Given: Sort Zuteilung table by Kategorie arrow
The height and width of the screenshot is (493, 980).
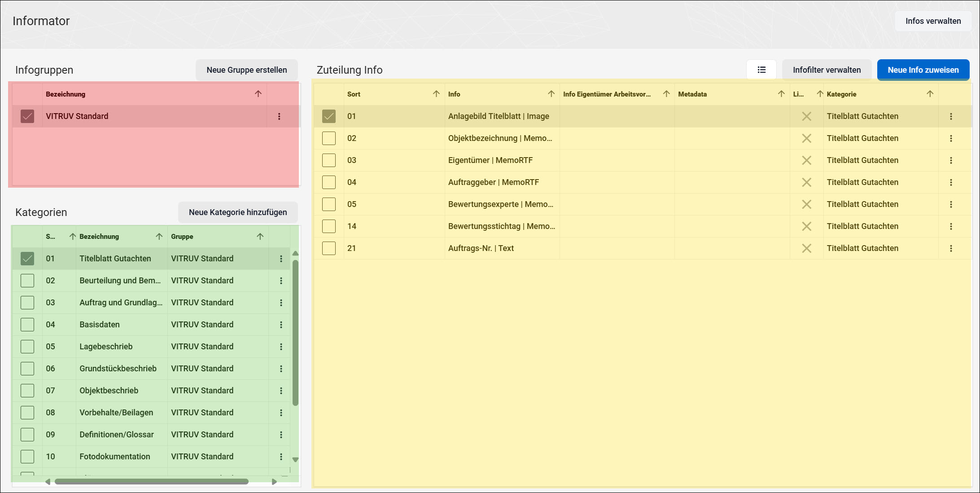Looking at the screenshot, I should (x=930, y=94).
